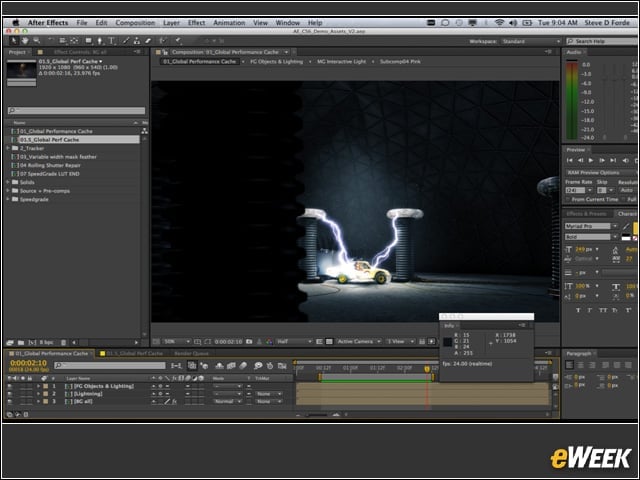The width and height of the screenshot is (640, 480).
Task: Toggle mute audio button in Preview panel
Action: click(x=625, y=160)
